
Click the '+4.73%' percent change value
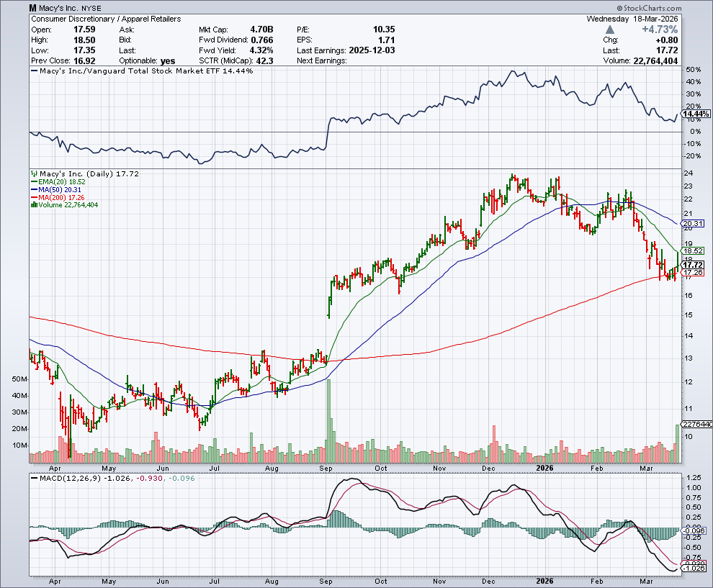pyautogui.click(x=660, y=30)
